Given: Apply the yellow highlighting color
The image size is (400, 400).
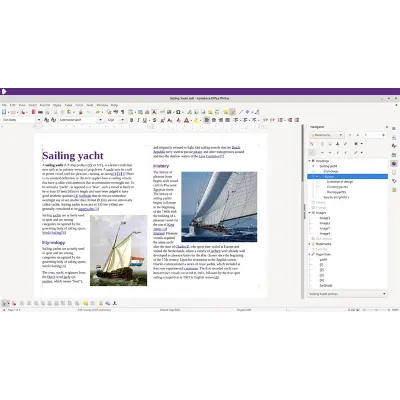Looking at the screenshot, I should point(196,120).
